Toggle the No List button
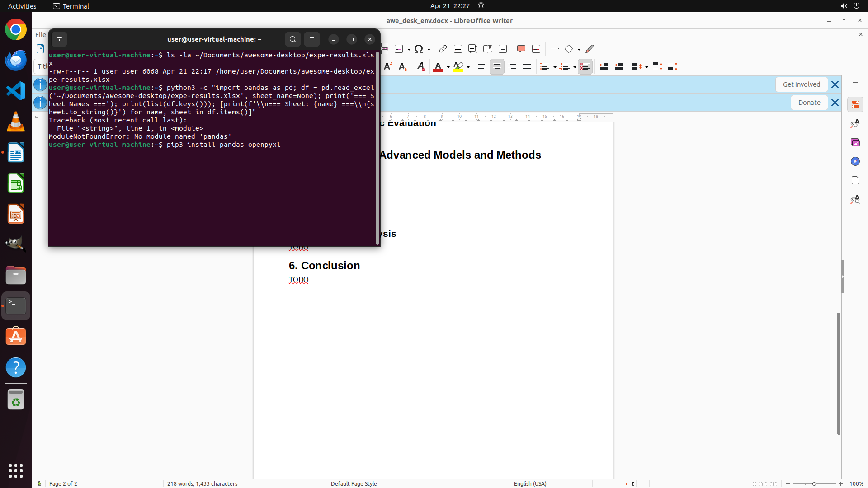Viewport: 868px width, 488px height. point(585,66)
